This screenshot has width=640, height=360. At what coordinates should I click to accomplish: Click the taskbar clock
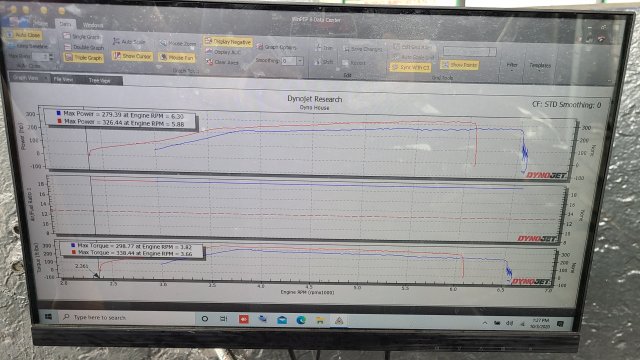point(540,324)
